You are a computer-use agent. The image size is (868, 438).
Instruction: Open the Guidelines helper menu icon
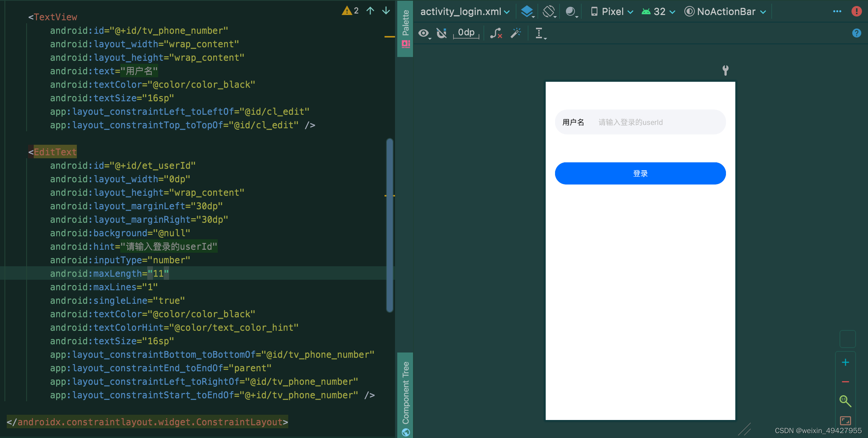pos(540,33)
